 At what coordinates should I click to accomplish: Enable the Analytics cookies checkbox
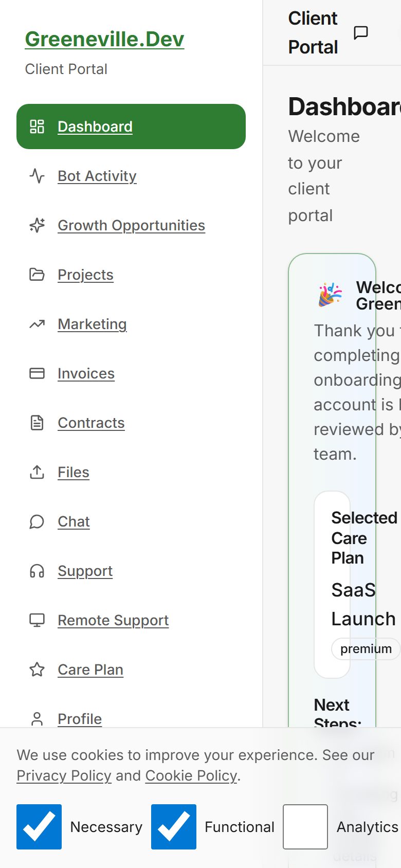pos(305,827)
